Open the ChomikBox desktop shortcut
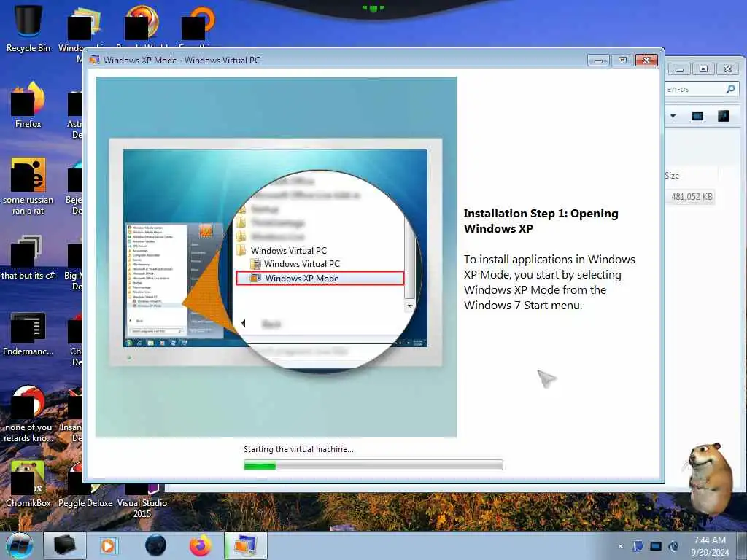Screen dimensions: 747x560 pos(28,483)
